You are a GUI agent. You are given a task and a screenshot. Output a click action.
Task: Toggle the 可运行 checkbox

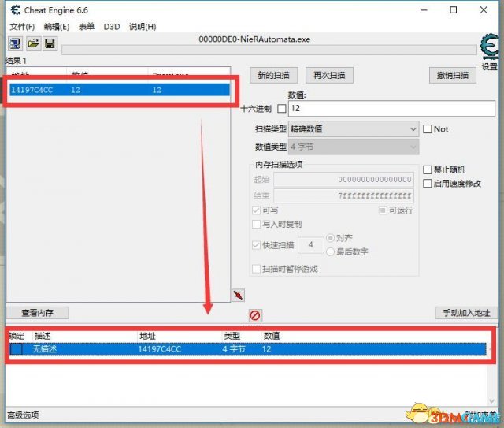[x=383, y=210]
